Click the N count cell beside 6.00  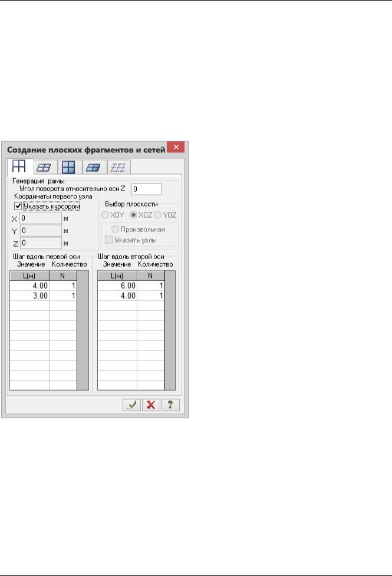pyautogui.click(x=150, y=286)
